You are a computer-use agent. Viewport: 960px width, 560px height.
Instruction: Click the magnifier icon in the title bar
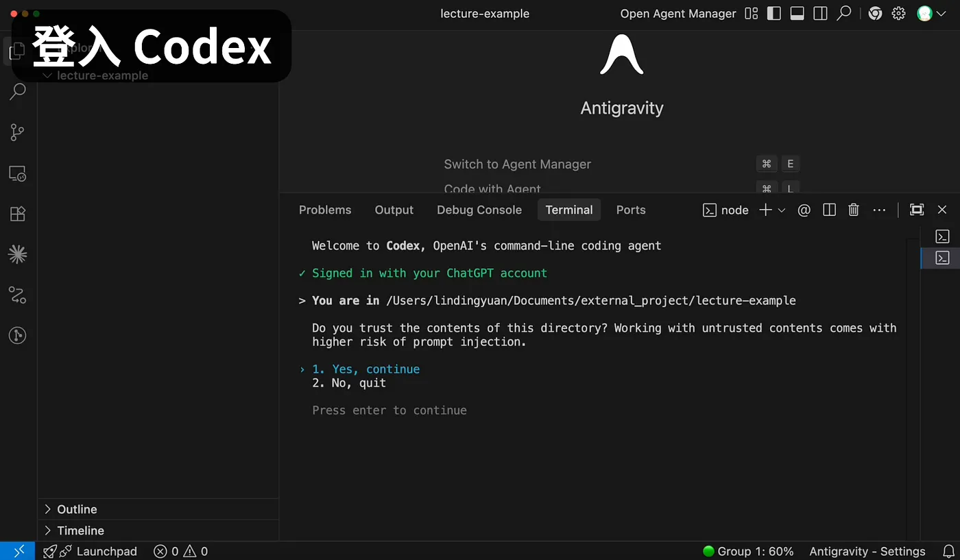click(x=844, y=14)
